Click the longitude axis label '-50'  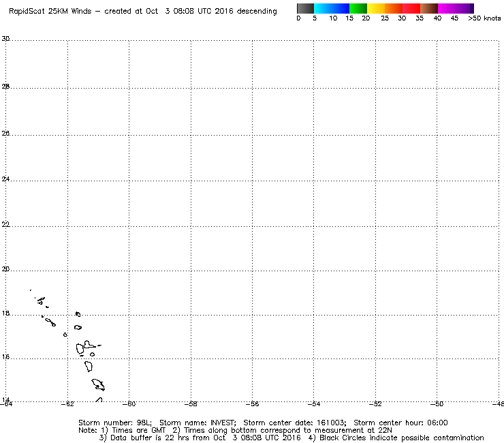437,404
